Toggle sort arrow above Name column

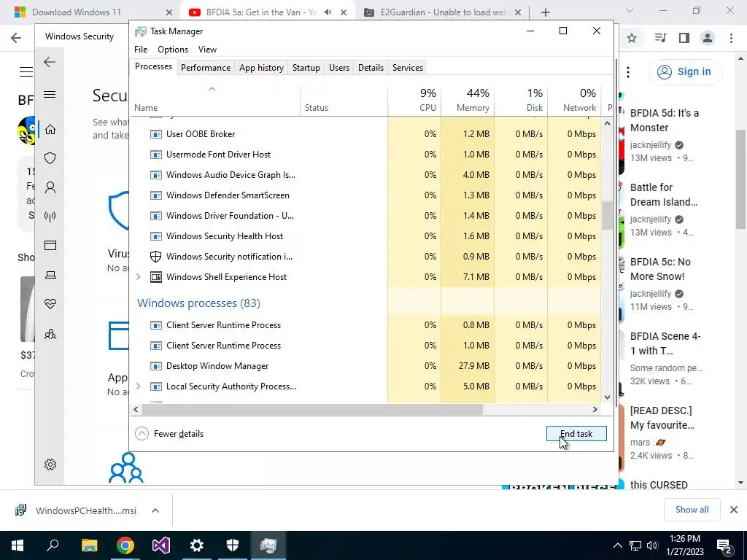click(212, 89)
